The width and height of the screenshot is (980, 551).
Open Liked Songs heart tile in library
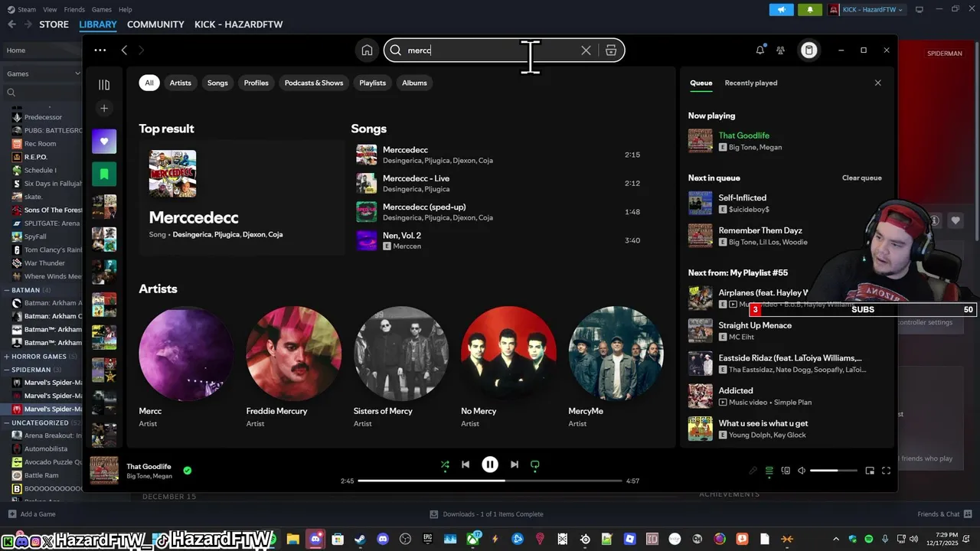pyautogui.click(x=104, y=141)
